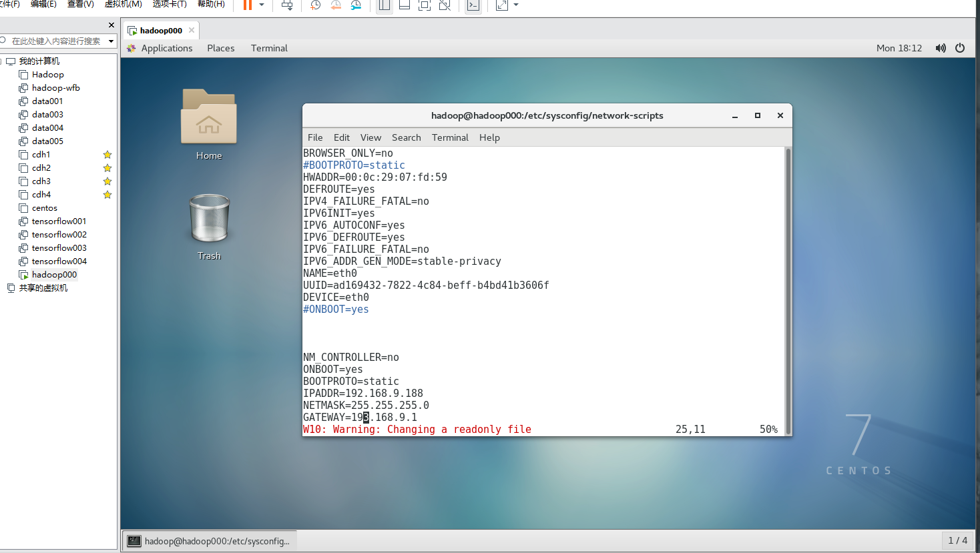Click the library search input field
This screenshot has height=553, width=980.
[55, 41]
